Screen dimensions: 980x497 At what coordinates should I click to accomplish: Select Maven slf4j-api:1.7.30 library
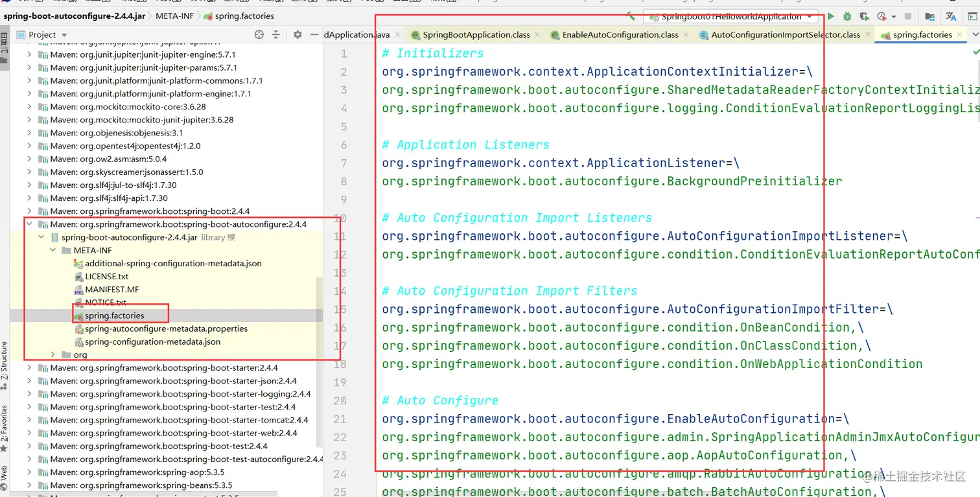[109, 198]
